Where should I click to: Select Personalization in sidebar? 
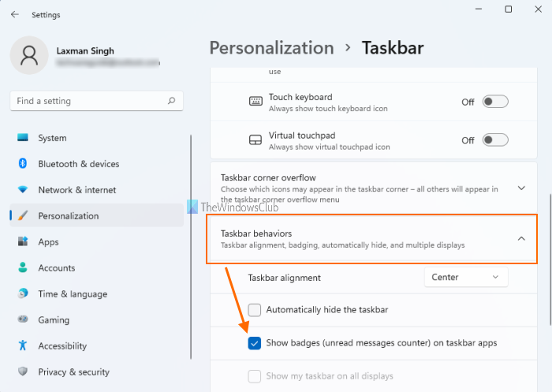(x=96, y=215)
